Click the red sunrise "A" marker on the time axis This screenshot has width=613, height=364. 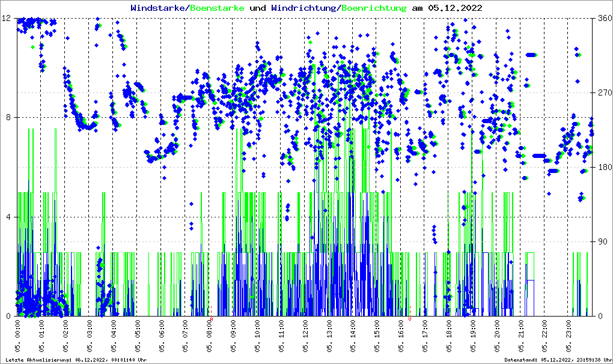point(212,320)
